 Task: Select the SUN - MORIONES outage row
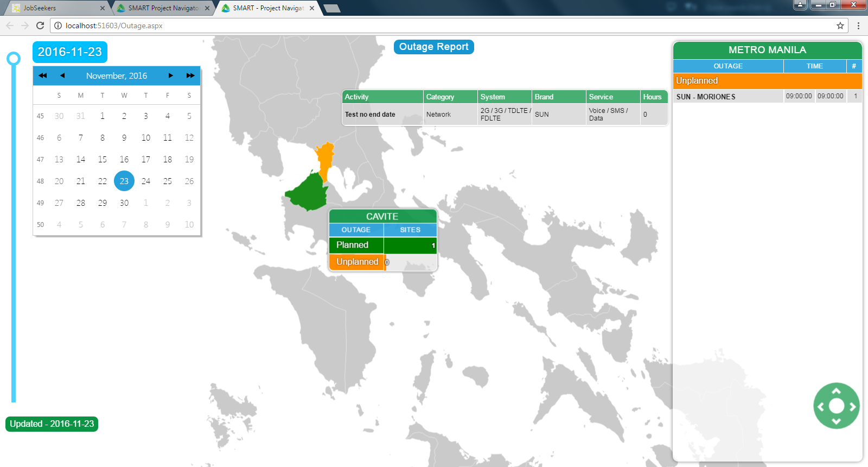click(x=768, y=96)
